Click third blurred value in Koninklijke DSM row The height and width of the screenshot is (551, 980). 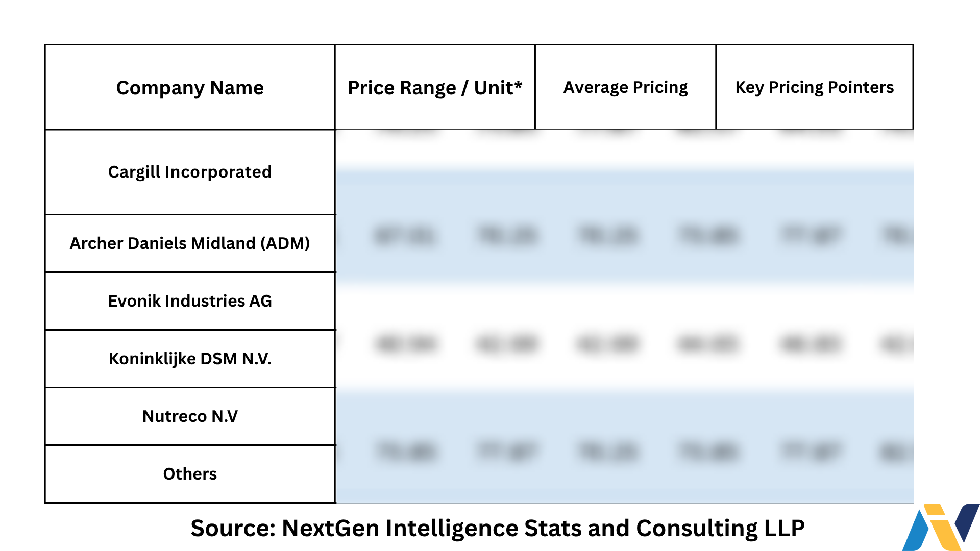pyautogui.click(x=607, y=344)
